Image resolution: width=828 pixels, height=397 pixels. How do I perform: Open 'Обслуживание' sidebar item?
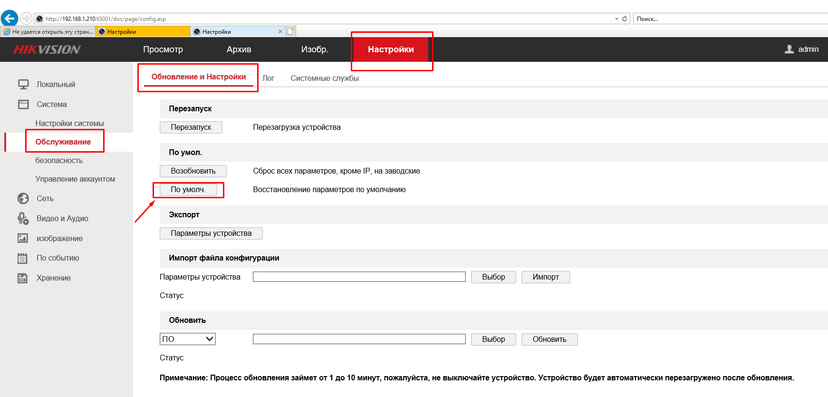click(x=63, y=142)
